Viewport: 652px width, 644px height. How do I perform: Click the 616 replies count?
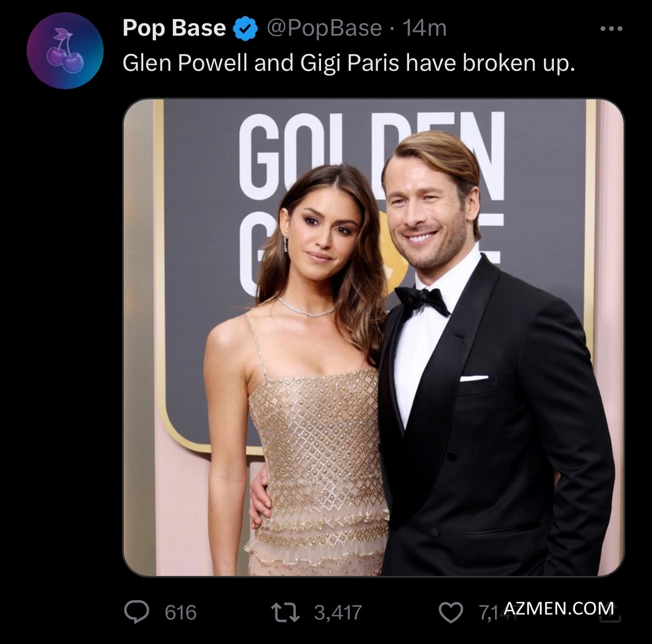[x=181, y=613]
